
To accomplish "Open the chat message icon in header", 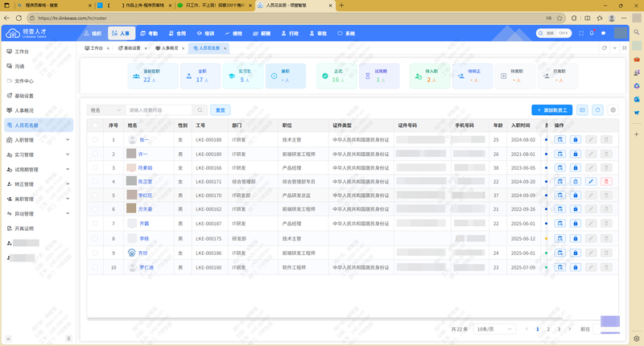I will tap(602, 33).
